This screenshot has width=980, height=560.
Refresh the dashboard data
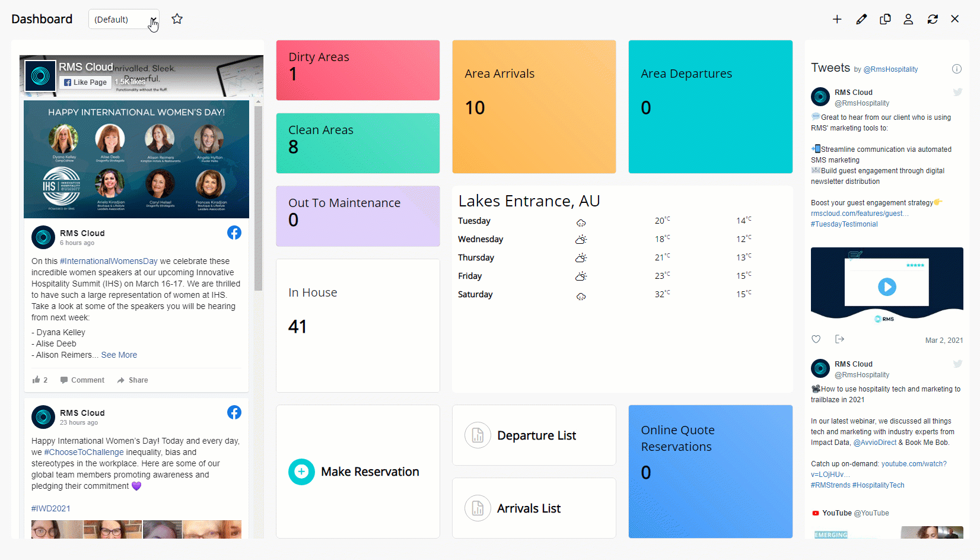932,19
